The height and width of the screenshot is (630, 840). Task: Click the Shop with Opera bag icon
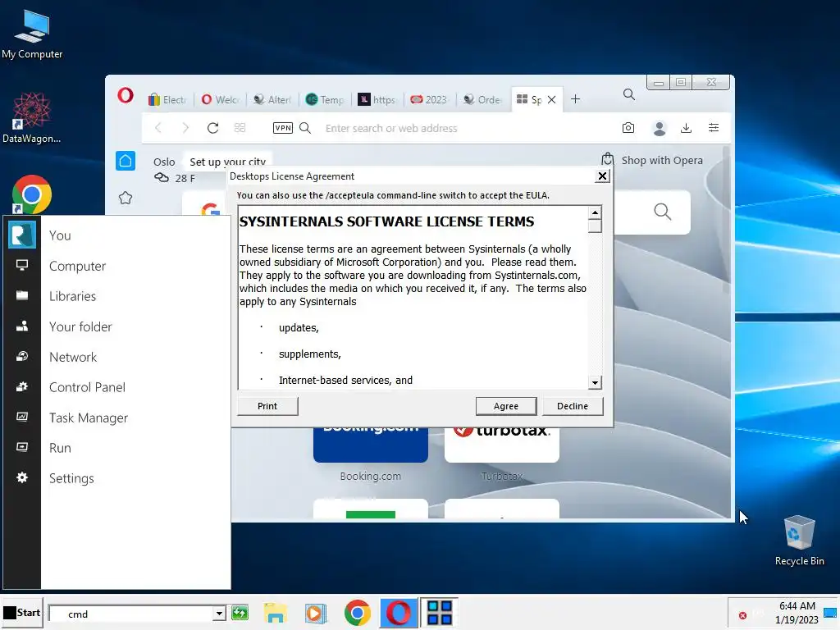[x=607, y=160]
